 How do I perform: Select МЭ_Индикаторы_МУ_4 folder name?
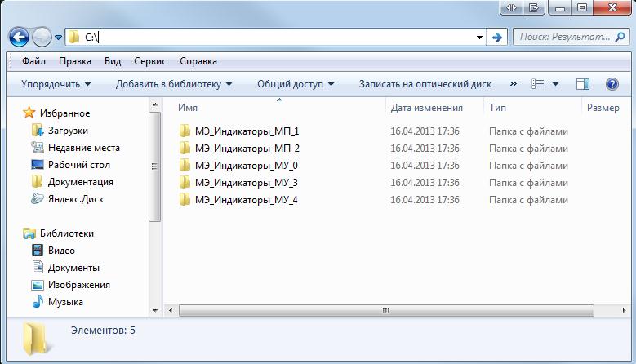pyautogui.click(x=247, y=199)
